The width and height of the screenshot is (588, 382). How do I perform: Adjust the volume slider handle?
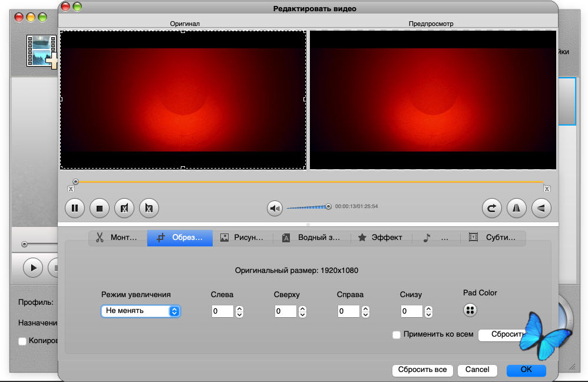(x=328, y=206)
